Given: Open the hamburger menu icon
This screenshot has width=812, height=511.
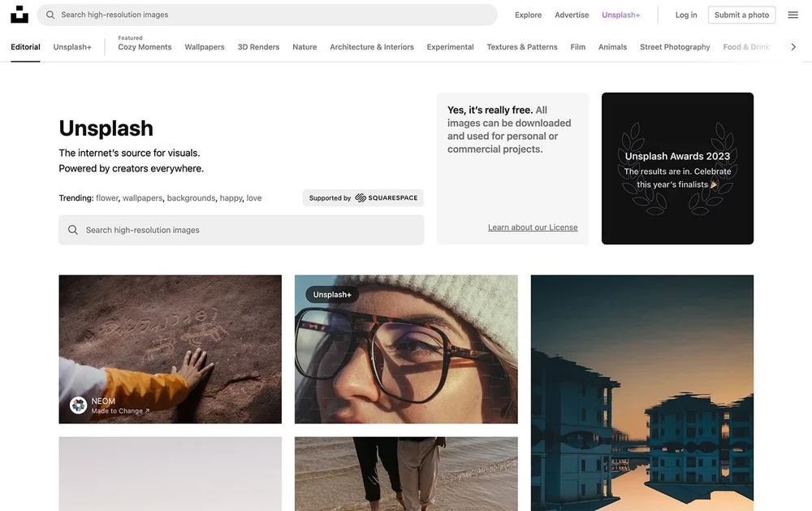Looking at the screenshot, I should pyautogui.click(x=793, y=15).
